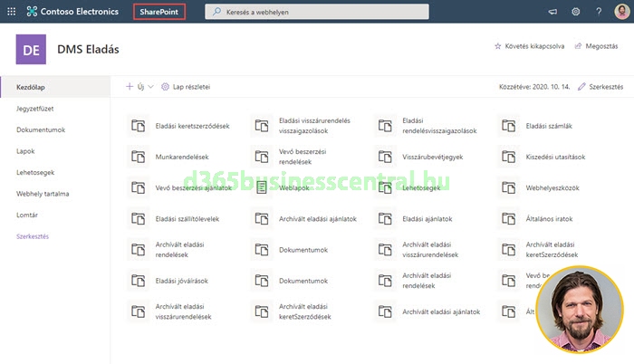
Task: Click the Weblapok page icon
Action: point(262,187)
